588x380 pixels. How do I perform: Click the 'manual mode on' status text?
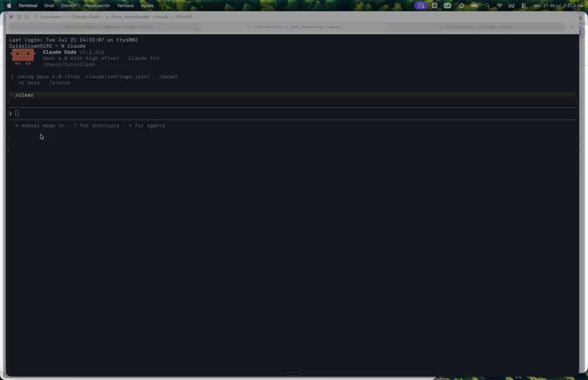tap(43, 126)
